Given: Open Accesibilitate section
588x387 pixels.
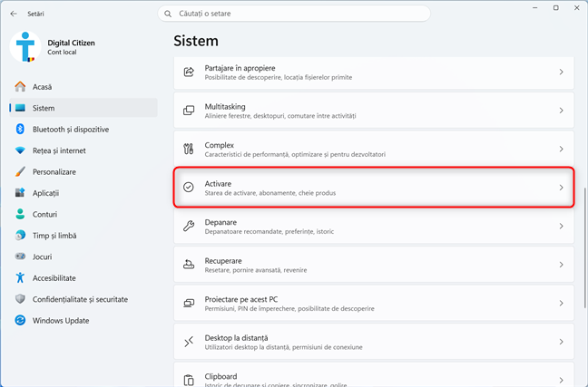Looking at the screenshot, I should coord(83,278).
